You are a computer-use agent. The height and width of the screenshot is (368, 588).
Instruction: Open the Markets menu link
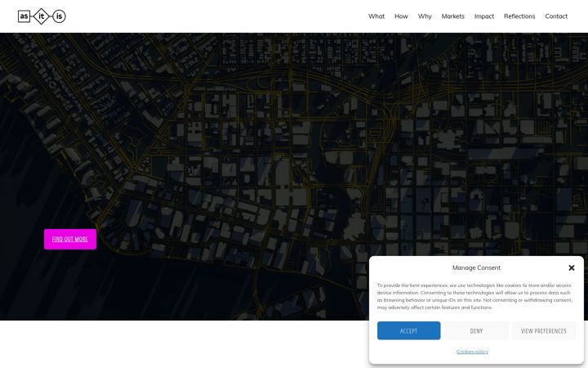coord(452,16)
